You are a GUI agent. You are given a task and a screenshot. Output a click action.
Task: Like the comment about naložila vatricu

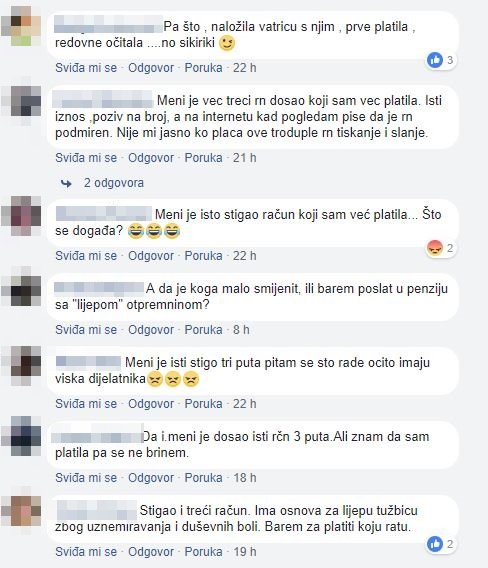[x=86, y=68]
